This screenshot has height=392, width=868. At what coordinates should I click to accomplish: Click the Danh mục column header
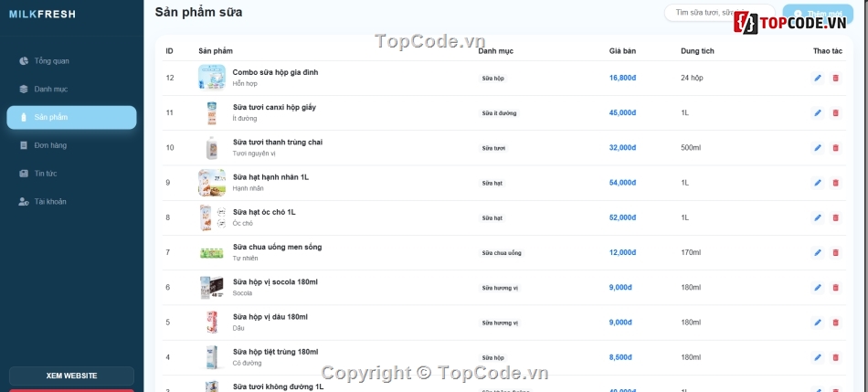[x=496, y=51]
